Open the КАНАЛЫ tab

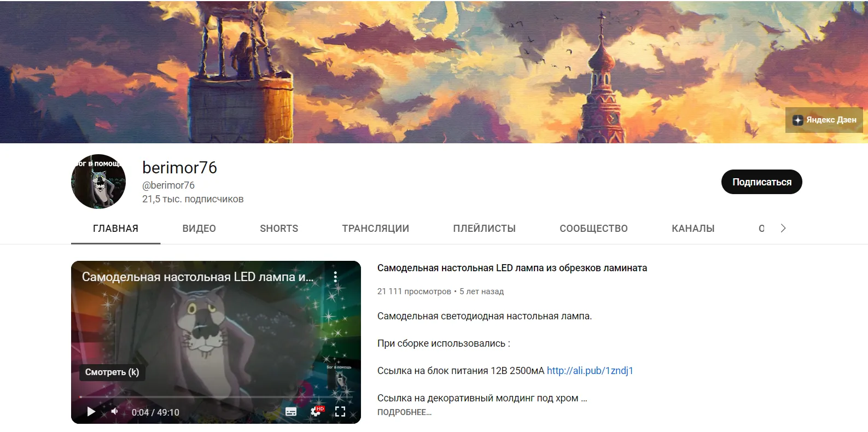[x=693, y=229]
